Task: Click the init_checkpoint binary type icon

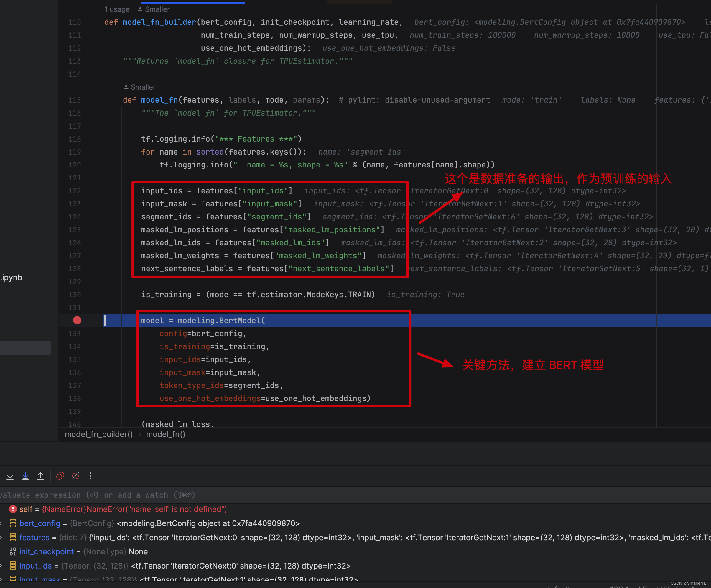Action: 13,552
